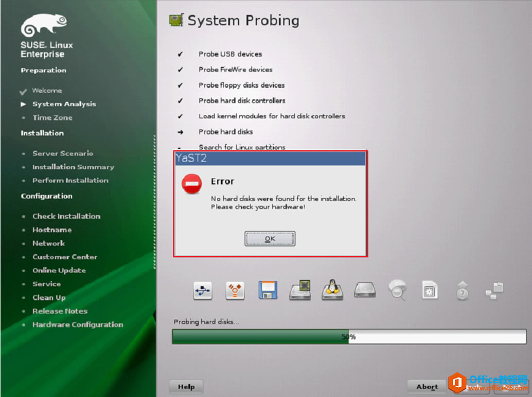
Task: Click the Installation section heading
Action: point(42,133)
